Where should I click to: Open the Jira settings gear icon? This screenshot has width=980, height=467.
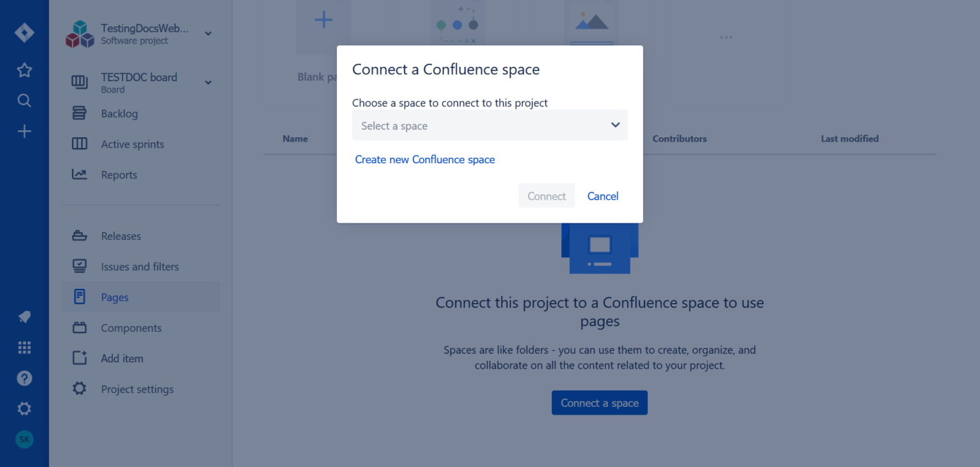(24, 408)
